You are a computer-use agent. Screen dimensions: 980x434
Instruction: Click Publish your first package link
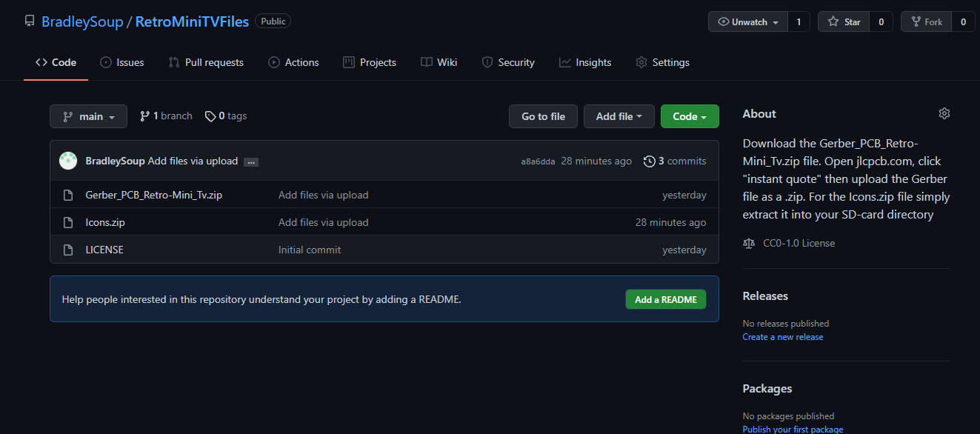click(x=793, y=430)
